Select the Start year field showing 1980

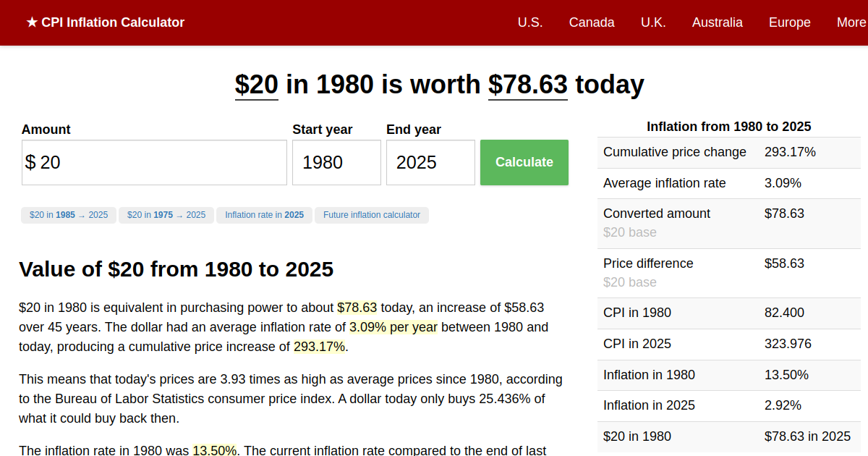click(336, 162)
